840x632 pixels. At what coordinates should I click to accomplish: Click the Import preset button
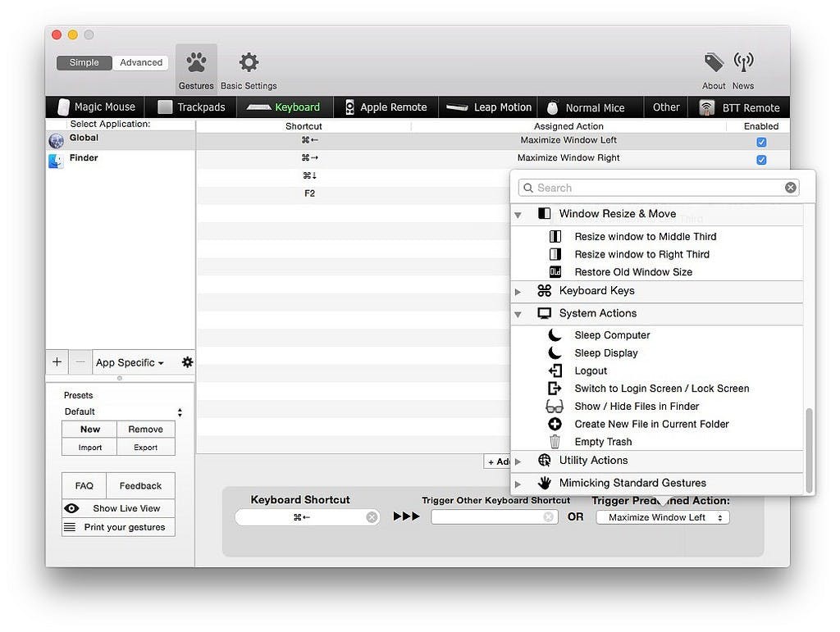point(90,448)
